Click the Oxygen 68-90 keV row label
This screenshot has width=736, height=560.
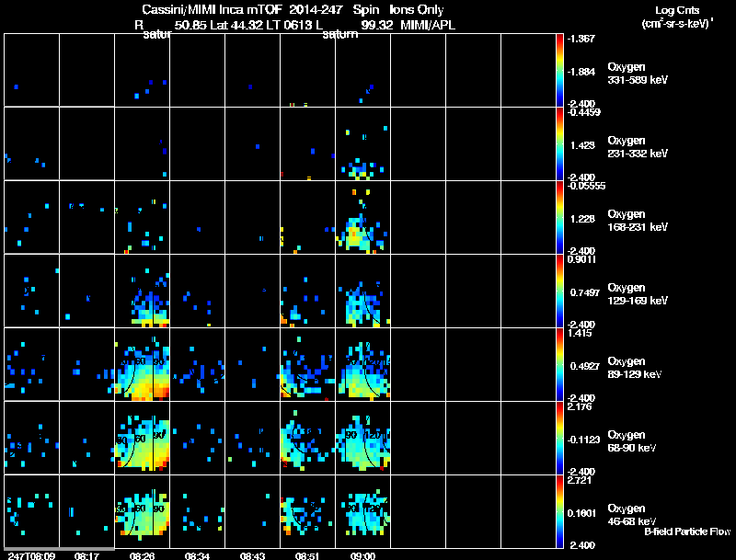coord(632,441)
